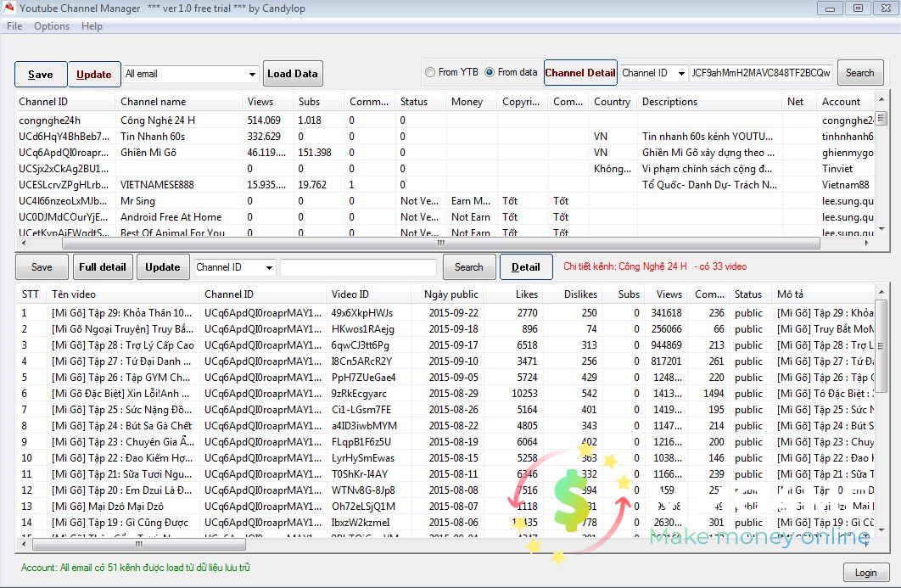
Task: Click the Channel Detail button
Action: [580, 73]
